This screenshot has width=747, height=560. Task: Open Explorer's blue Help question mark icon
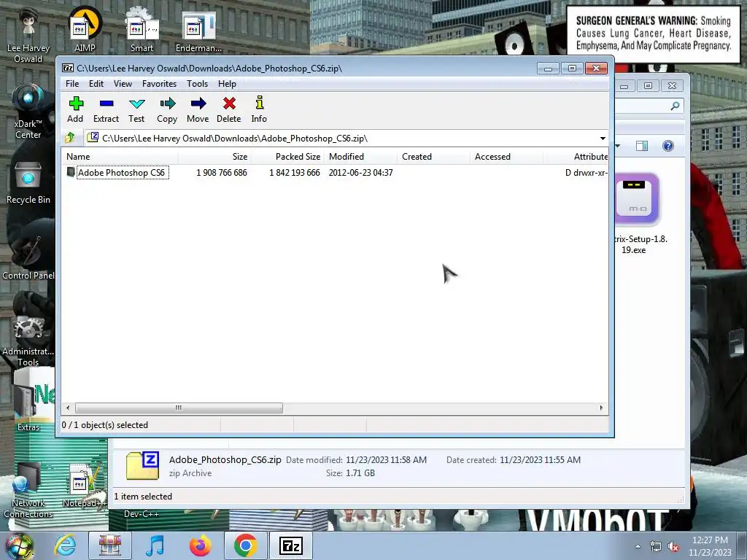(x=668, y=146)
